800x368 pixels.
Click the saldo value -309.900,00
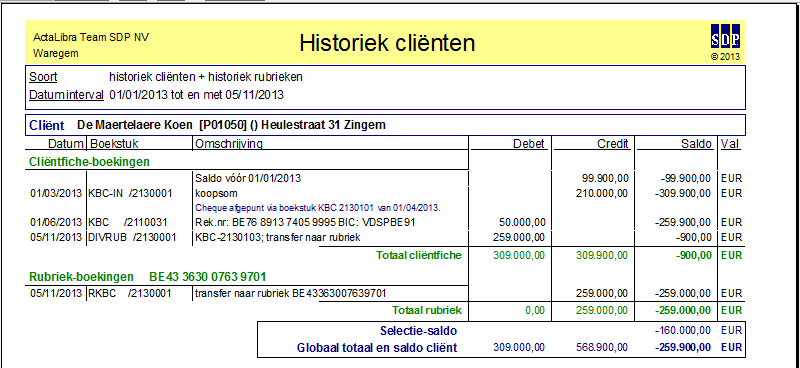(682, 193)
